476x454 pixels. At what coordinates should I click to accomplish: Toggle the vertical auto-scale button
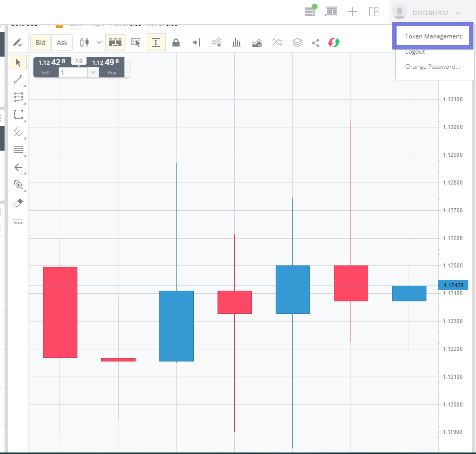(156, 42)
